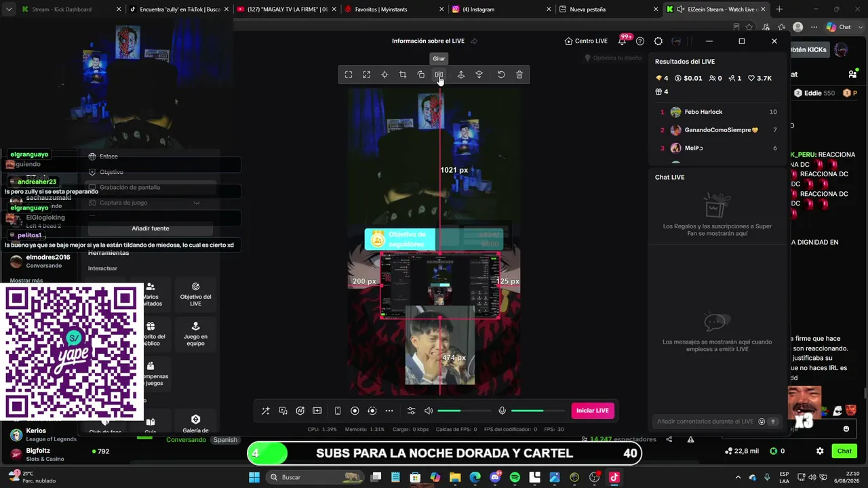Switch to the Stream - Kick Dashboard browser tab
The image size is (868, 488).
[62, 9]
